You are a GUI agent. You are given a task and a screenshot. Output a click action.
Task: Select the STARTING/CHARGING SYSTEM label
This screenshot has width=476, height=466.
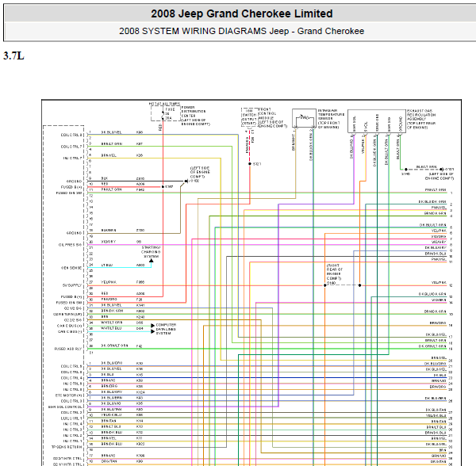(x=151, y=252)
